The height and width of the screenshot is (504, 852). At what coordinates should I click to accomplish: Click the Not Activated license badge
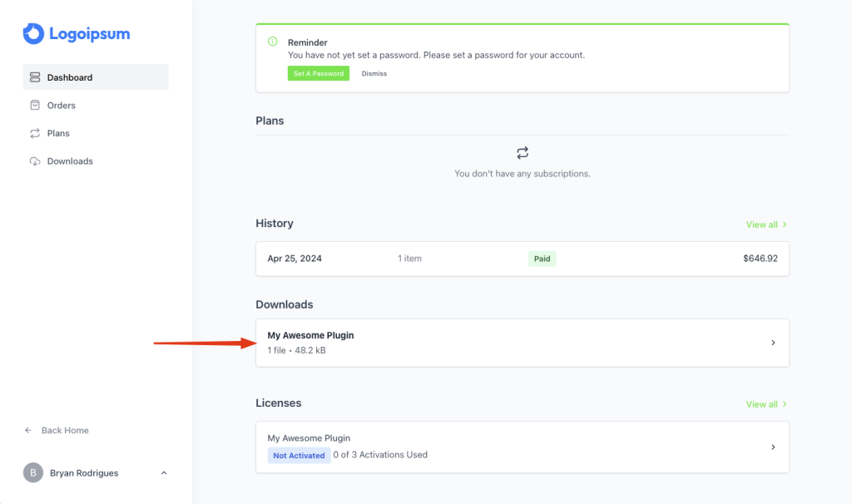(x=299, y=455)
